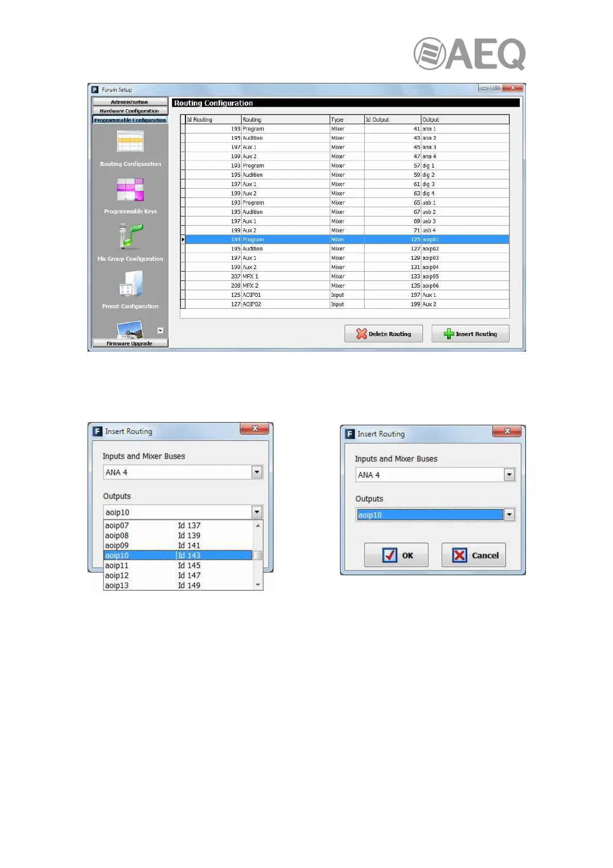Close the left Insert Routing dialog

(x=255, y=428)
